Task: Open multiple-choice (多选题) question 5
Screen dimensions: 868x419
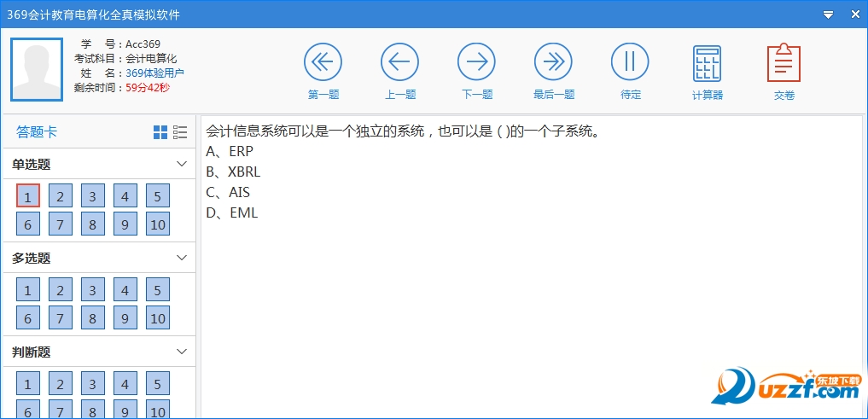Action: (158, 289)
